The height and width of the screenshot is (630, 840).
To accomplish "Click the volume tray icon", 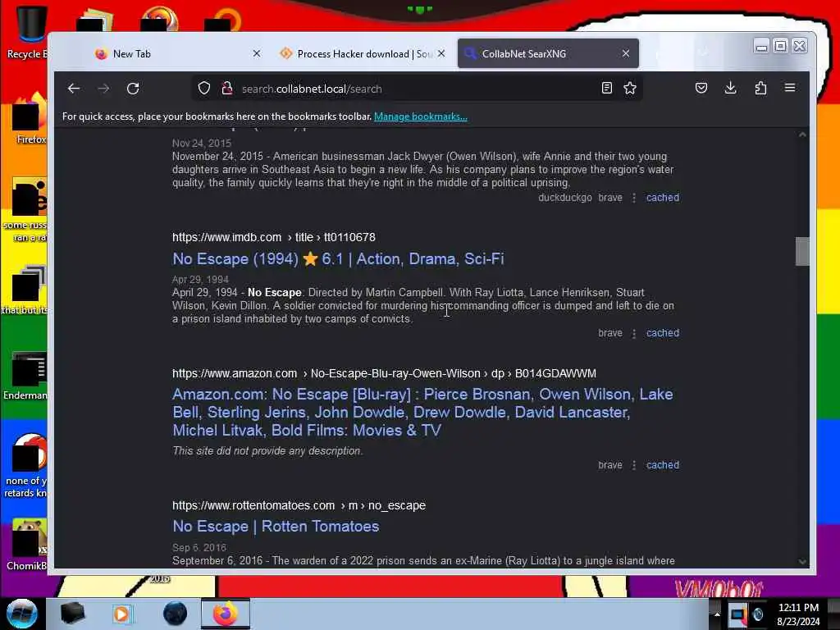I will coord(758,614).
